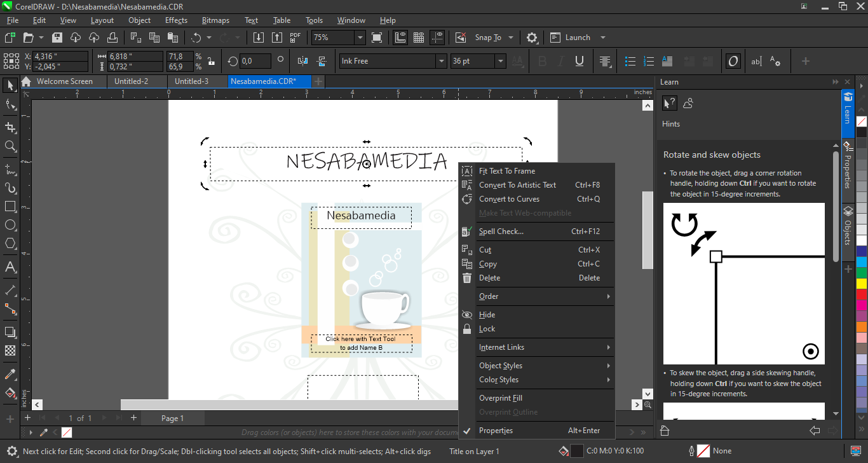
Task: Pick the Eyedropper tool
Action: point(10,375)
